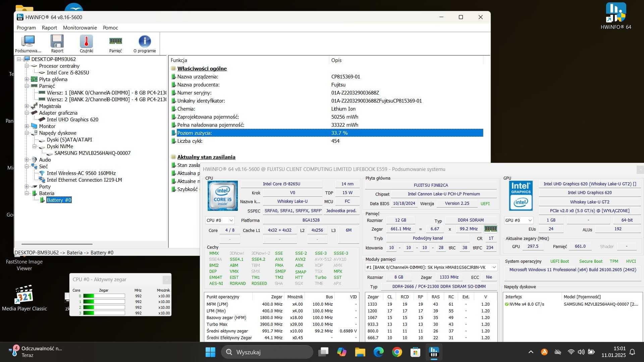Click the Intel Core i5-8265U name field
Viewport: 644px width, 362px height.
point(281,184)
